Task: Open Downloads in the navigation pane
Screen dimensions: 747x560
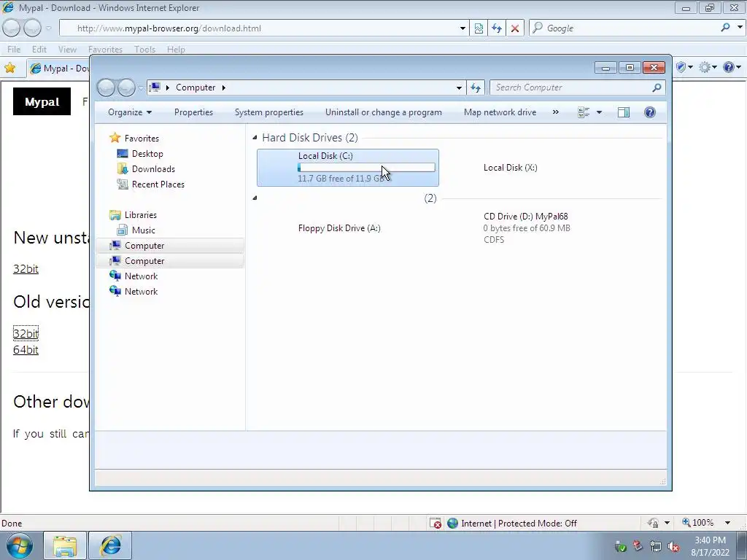Action: point(153,169)
